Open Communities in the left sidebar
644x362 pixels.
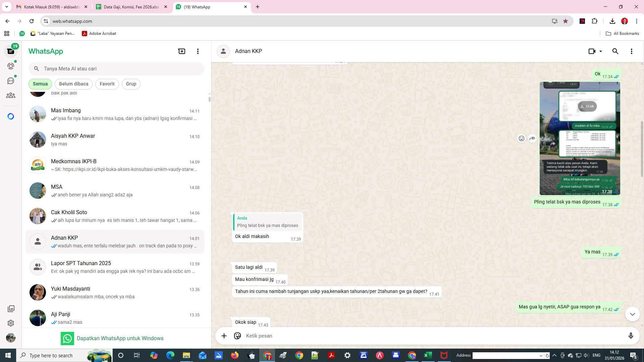(11, 95)
